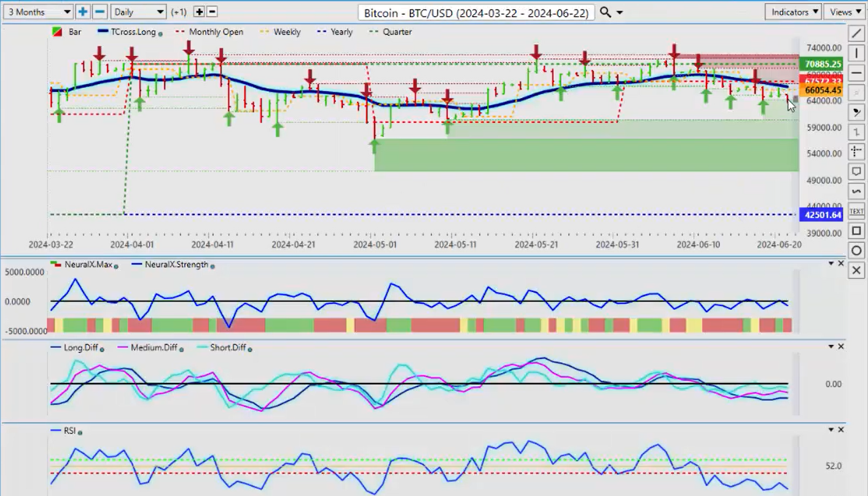
Task: Collapse the NeuralX panel with its arrow
Action: tap(831, 263)
